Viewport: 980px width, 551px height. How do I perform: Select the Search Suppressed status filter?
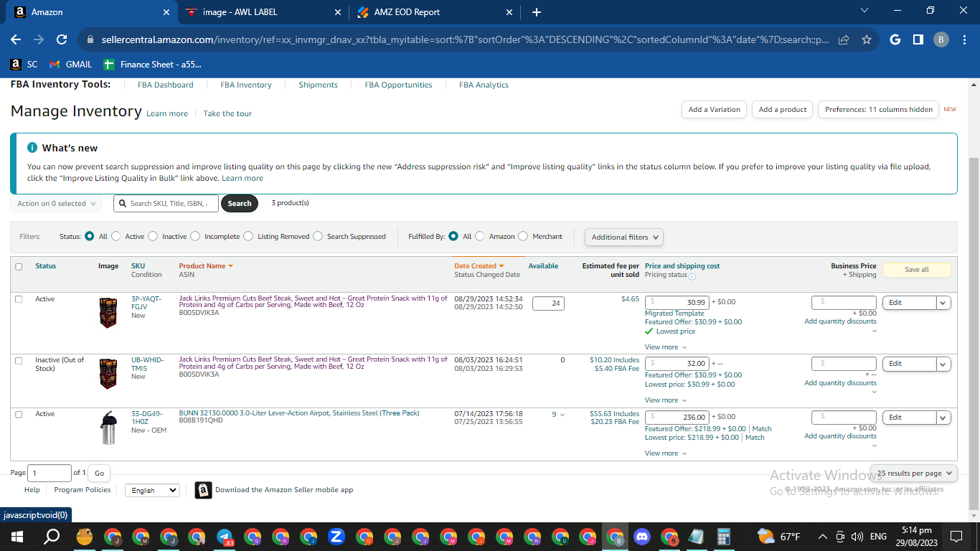tap(319, 236)
